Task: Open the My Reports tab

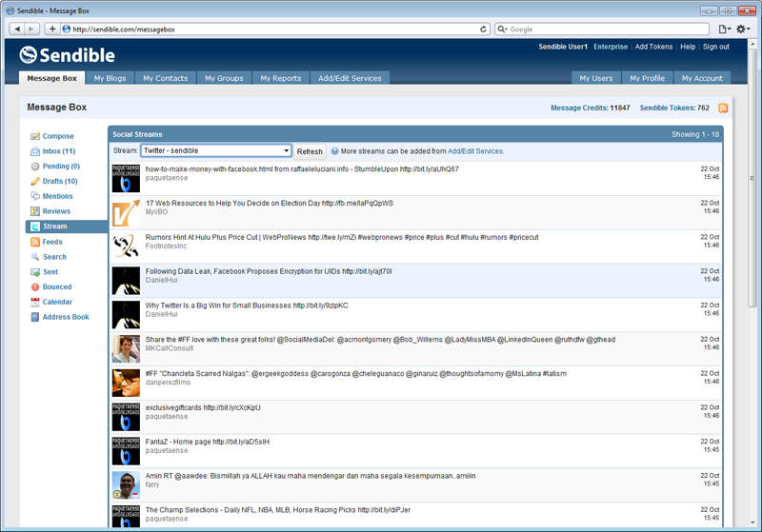Action: [280, 78]
